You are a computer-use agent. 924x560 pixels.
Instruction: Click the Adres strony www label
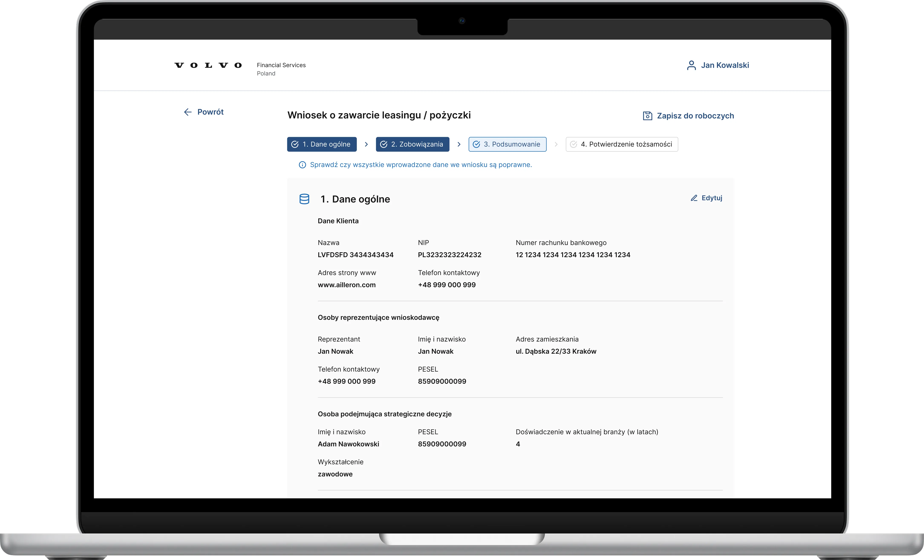pyautogui.click(x=347, y=273)
